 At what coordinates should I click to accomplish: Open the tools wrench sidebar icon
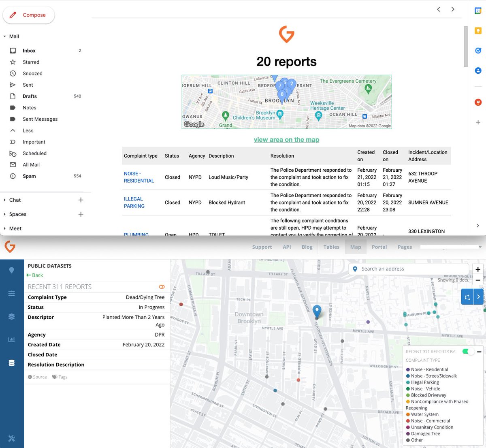pos(12,438)
